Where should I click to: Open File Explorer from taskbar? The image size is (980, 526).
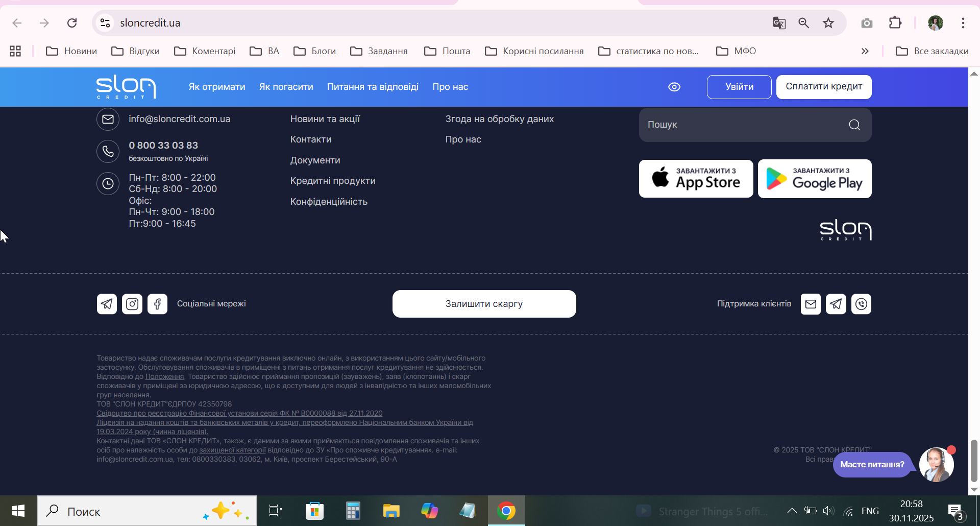391,511
